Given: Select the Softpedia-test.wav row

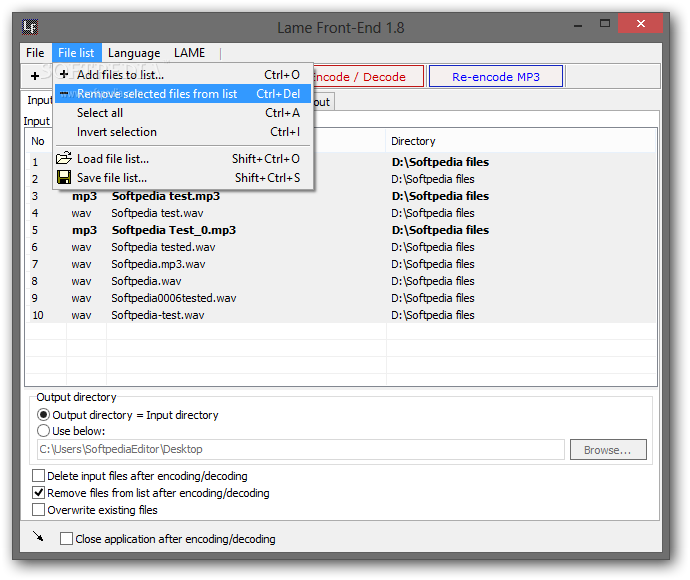Looking at the screenshot, I should [x=341, y=315].
